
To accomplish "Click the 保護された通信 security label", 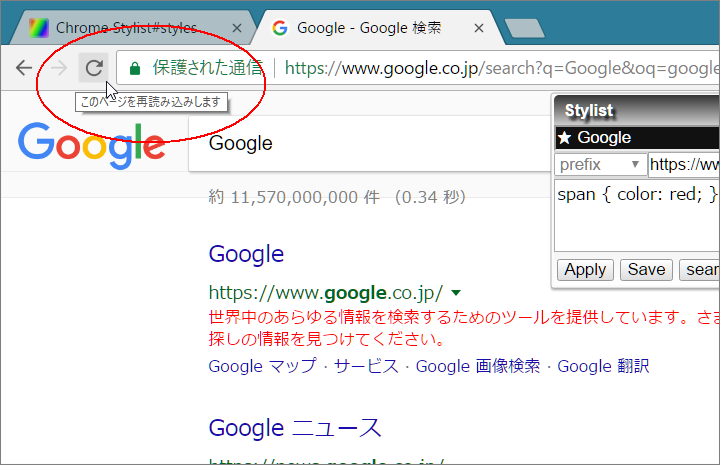I will (208, 68).
